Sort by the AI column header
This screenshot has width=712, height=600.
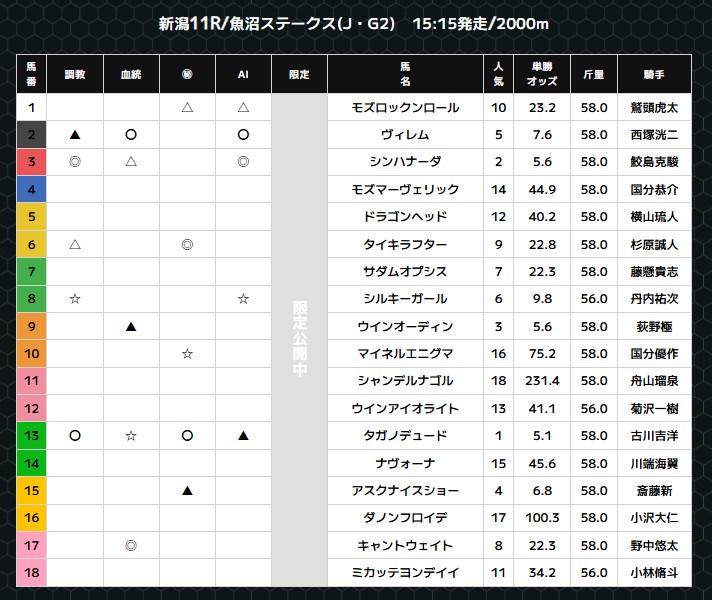pyautogui.click(x=243, y=75)
